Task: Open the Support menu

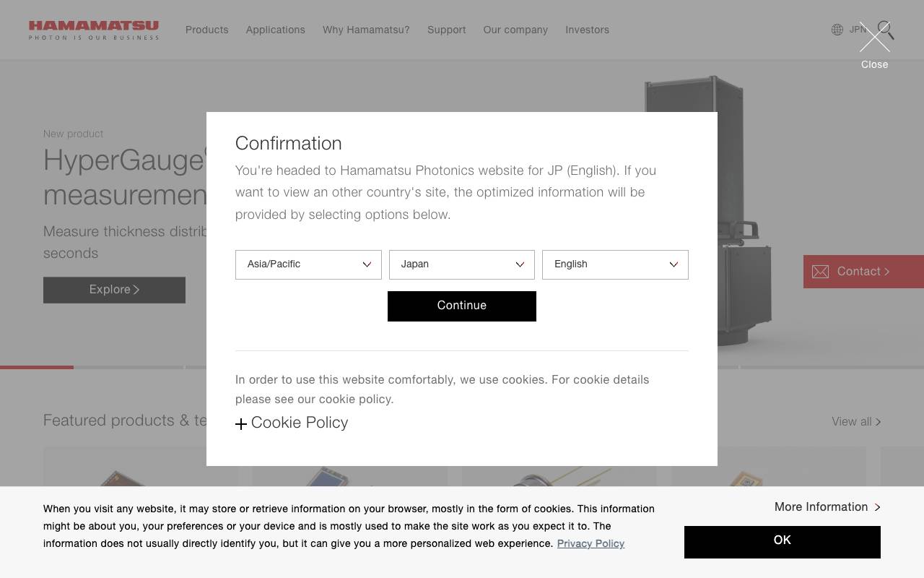Action: click(x=447, y=30)
